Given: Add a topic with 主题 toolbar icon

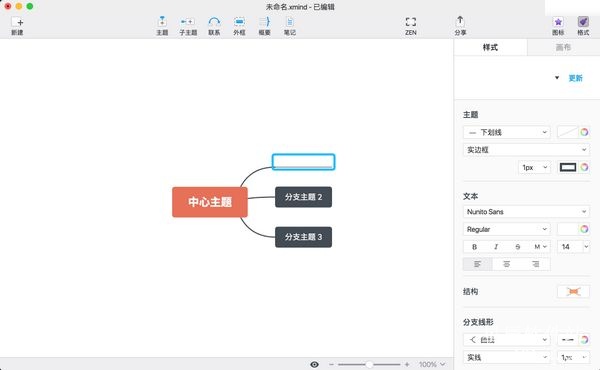Looking at the screenshot, I should coord(162,21).
